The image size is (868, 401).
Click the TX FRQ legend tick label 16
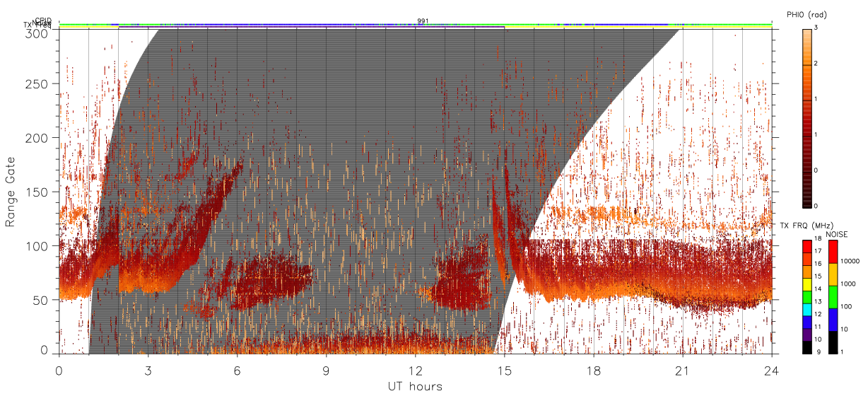point(818,263)
